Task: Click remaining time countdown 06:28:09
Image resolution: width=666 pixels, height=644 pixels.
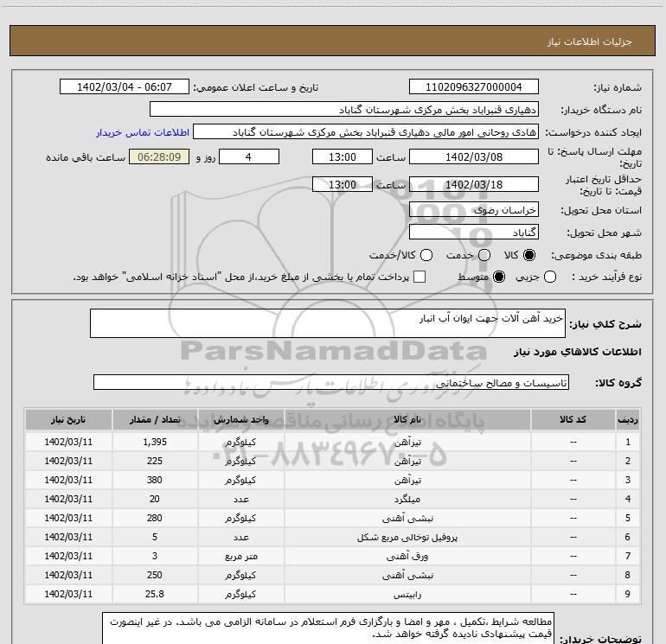Action: coord(159,156)
